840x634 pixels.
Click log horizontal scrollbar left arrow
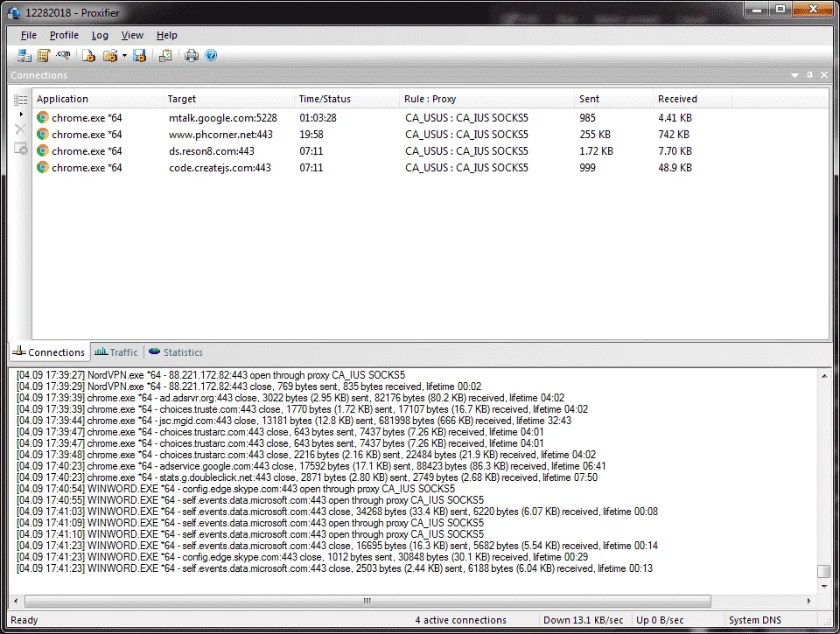tap(16, 601)
